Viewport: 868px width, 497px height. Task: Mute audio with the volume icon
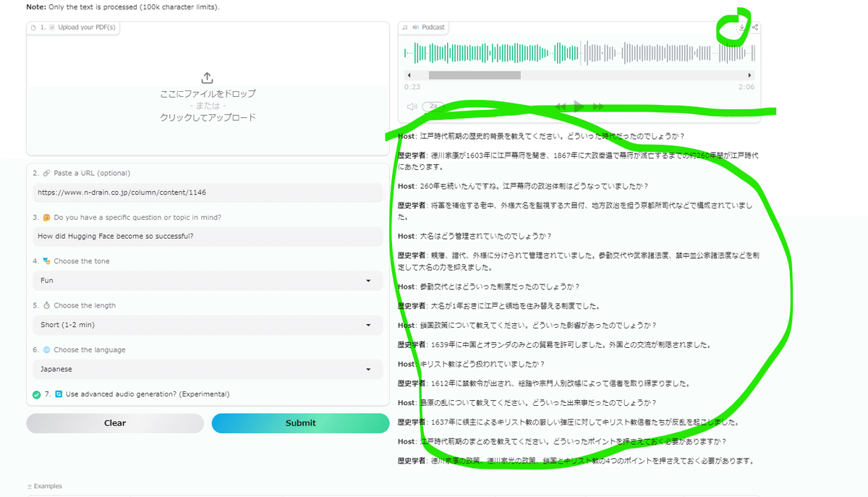click(412, 106)
